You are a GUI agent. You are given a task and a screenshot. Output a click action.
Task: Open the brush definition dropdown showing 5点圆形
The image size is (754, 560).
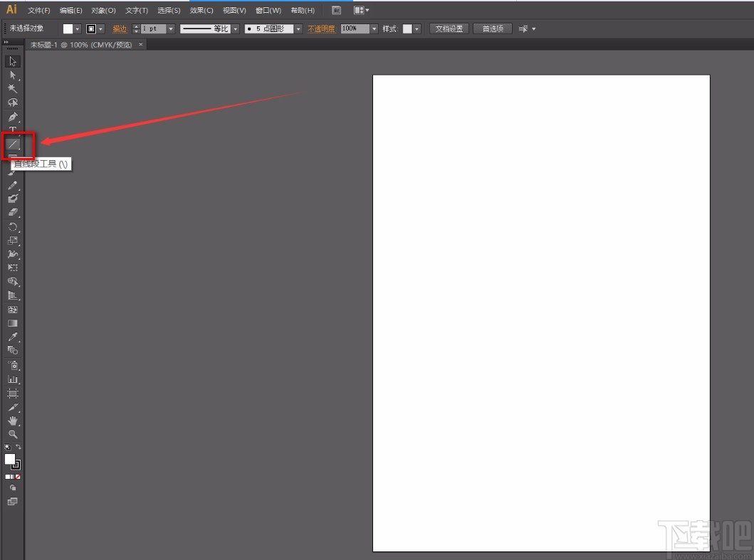pyautogui.click(x=298, y=28)
